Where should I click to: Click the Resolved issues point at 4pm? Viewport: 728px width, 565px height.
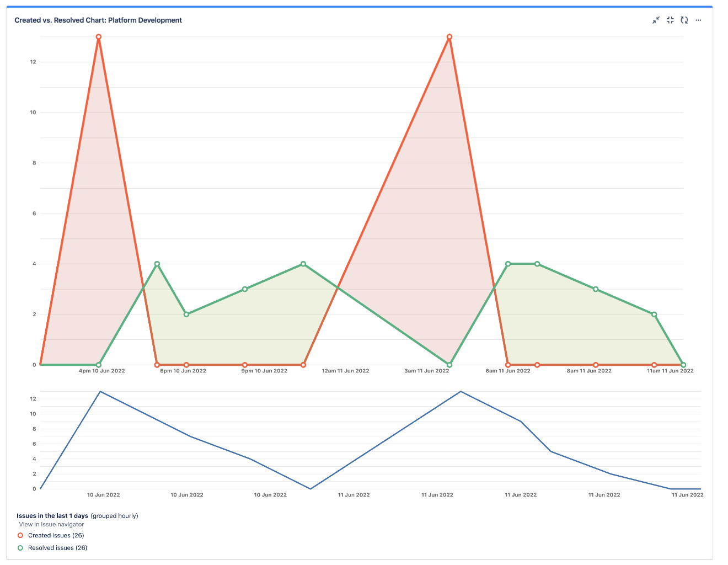[x=98, y=365]
